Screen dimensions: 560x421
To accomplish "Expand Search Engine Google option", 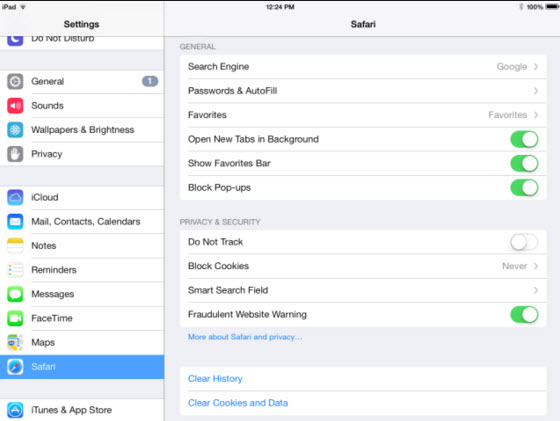I will 363,67.
